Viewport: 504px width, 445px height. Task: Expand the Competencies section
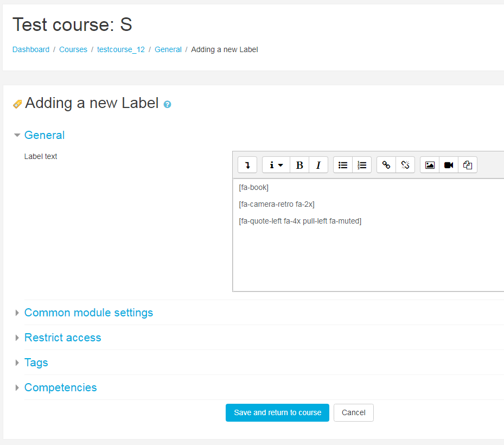[x=60, y=387]
